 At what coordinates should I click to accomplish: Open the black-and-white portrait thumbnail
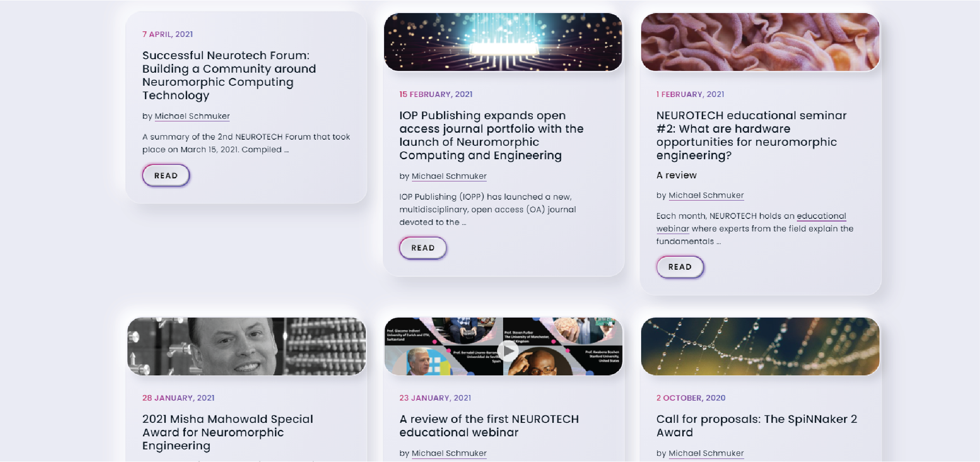click(x=246, y=347)
